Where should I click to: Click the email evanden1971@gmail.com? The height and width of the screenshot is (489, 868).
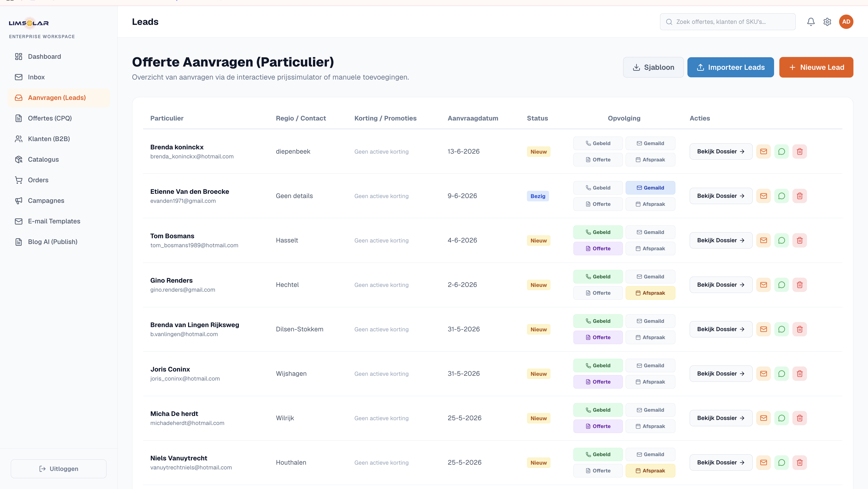(x=183, y=201)
